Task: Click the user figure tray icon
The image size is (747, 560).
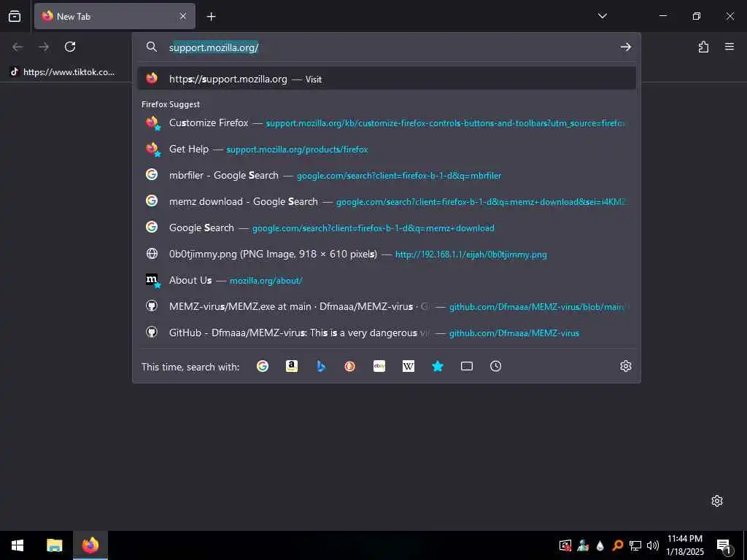Action: [x=583, y=545]
